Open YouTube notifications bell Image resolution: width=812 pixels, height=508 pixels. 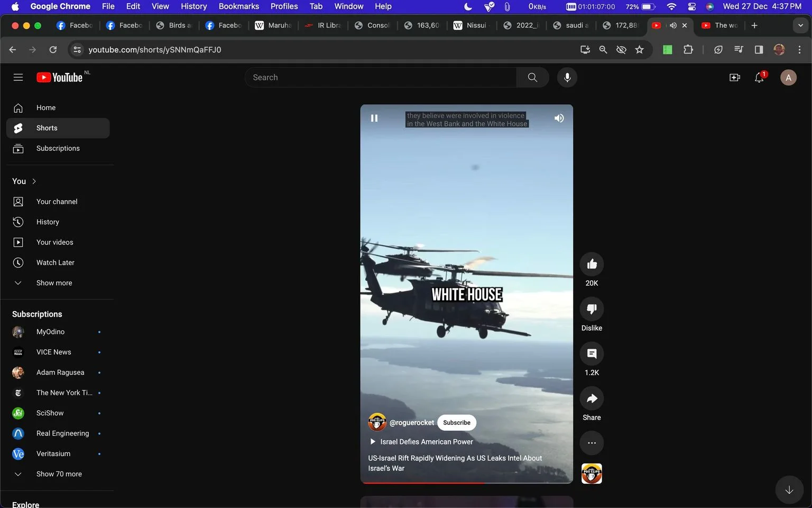point(759,77)
